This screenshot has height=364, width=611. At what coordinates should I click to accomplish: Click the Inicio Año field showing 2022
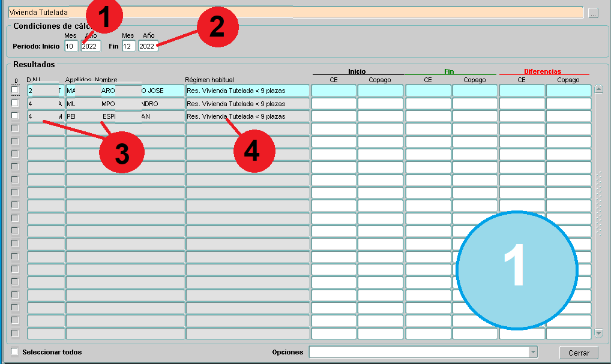pyautogui.click(x=91, y=46)
